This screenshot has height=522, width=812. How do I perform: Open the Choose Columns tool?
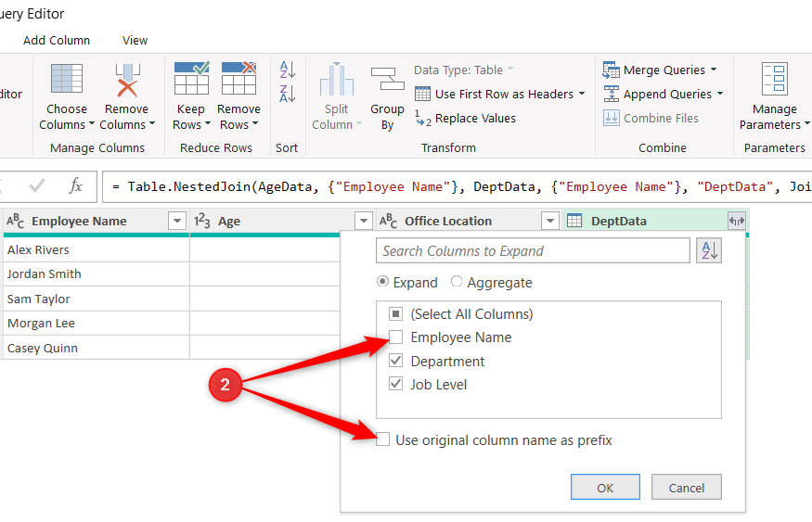(x=66, y=96)
